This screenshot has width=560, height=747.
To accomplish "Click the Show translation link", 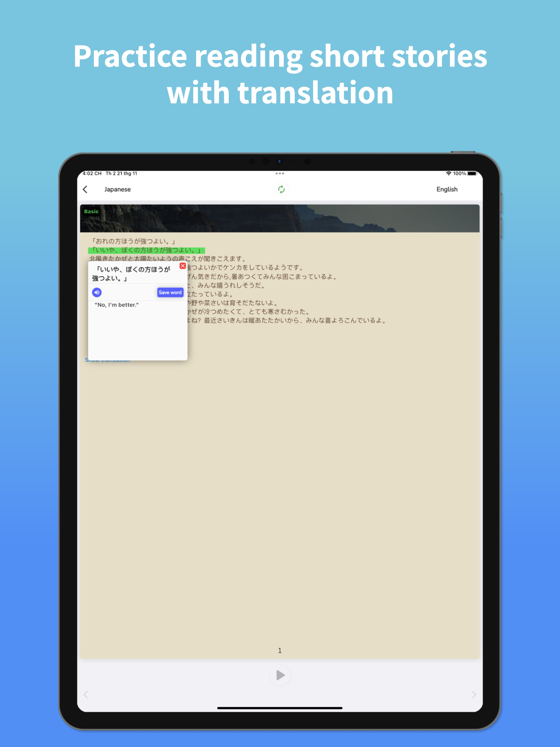I will (x=107, y=361).
